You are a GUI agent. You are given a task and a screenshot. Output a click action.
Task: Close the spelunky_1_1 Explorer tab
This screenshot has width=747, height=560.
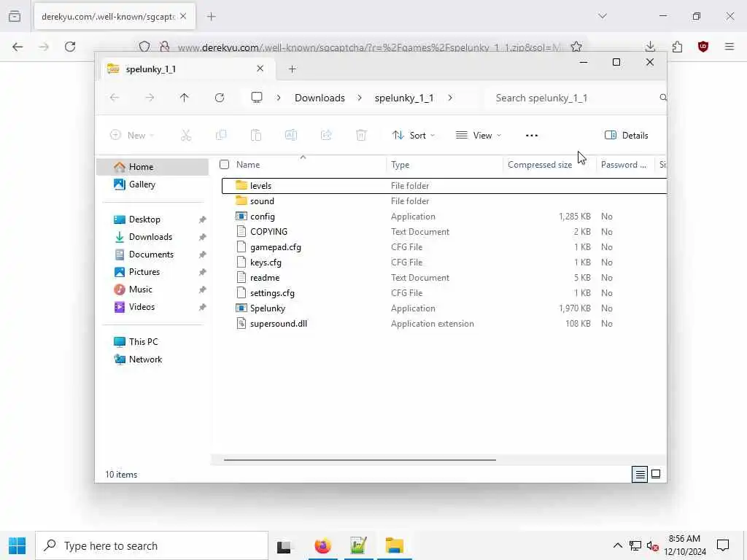tap(260, 69)
